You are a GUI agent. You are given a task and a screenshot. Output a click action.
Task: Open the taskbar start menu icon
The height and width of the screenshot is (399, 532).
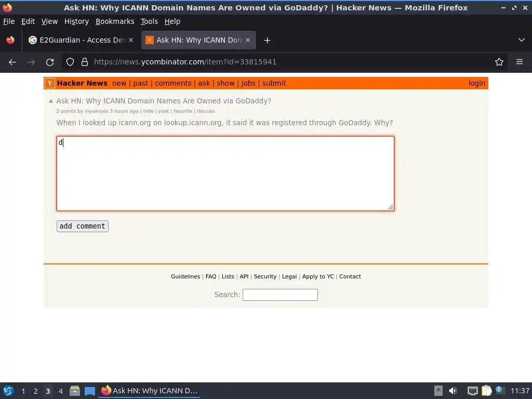pyautogui.click(x=8, y=391)
